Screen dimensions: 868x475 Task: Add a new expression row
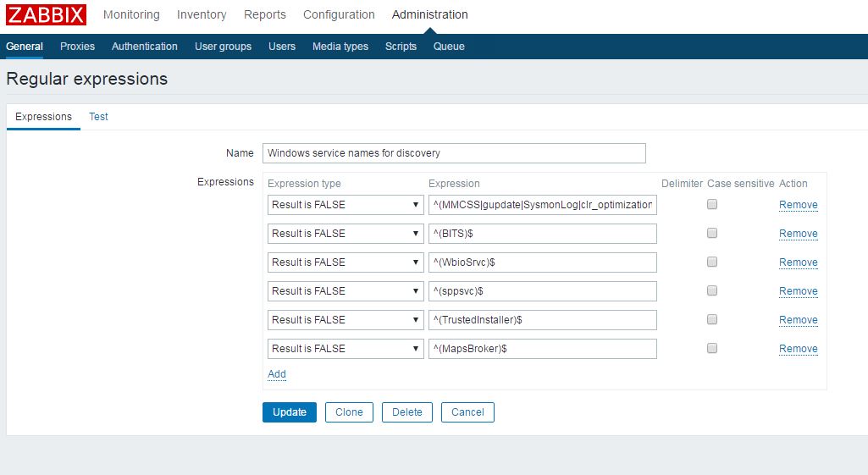click(277, 374)
